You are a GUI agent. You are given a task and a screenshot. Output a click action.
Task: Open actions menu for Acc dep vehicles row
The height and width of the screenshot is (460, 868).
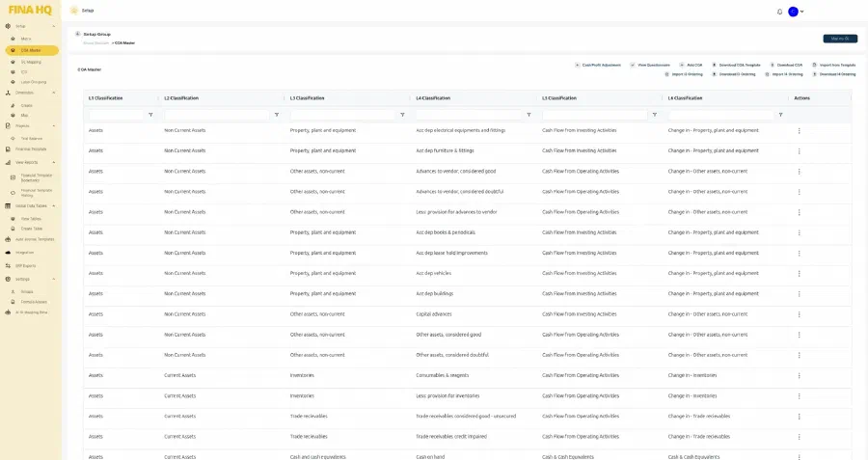(x=799, y=274)
